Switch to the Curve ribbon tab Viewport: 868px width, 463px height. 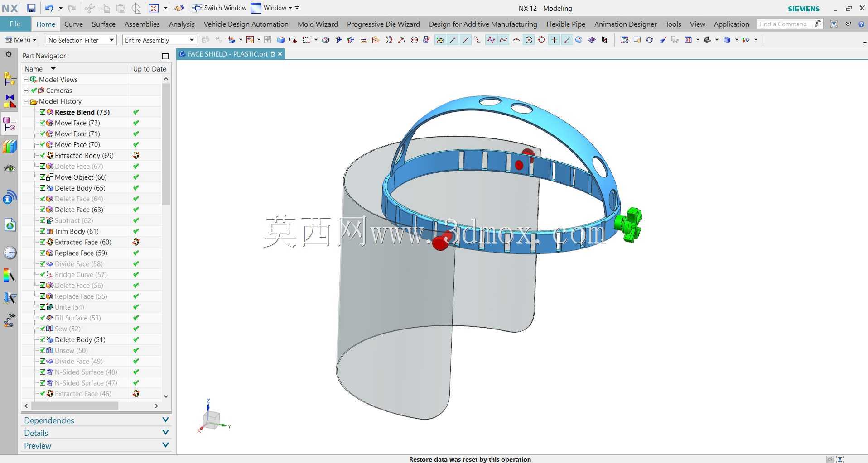click(x=73, y=24)
